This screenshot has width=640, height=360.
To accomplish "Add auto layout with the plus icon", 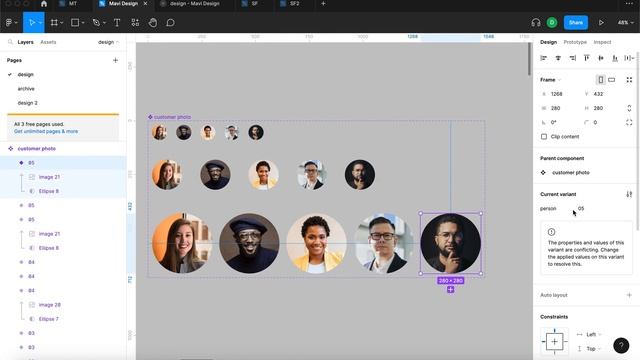I will pos(629,295).
